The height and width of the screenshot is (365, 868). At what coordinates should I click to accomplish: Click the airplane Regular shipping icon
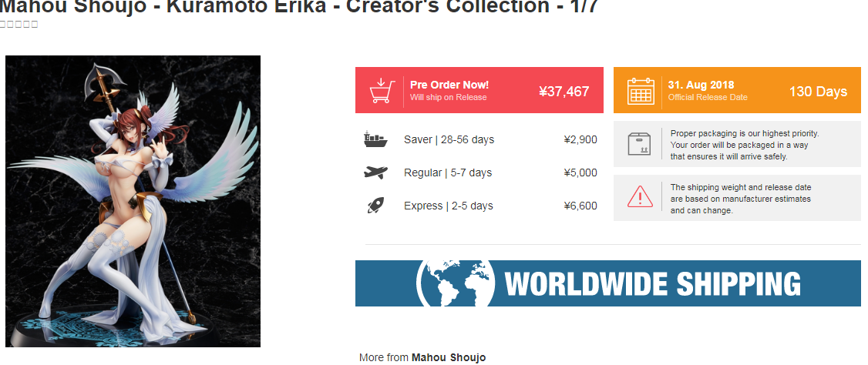point(375,172)
